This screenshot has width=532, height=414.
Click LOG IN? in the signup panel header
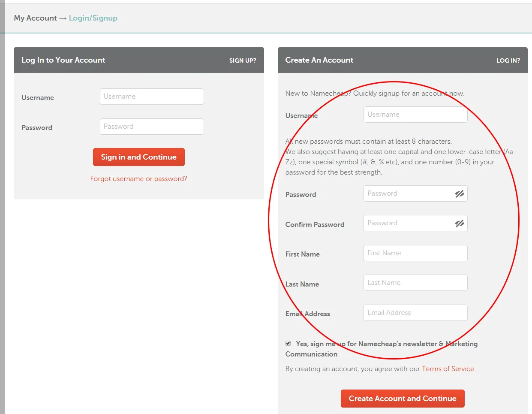[x=508, y=60]
